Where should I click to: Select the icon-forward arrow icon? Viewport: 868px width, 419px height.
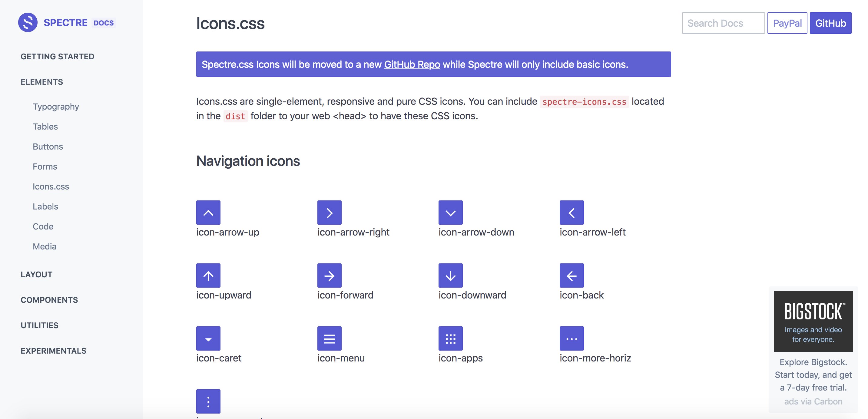click(x=329, y=275)
